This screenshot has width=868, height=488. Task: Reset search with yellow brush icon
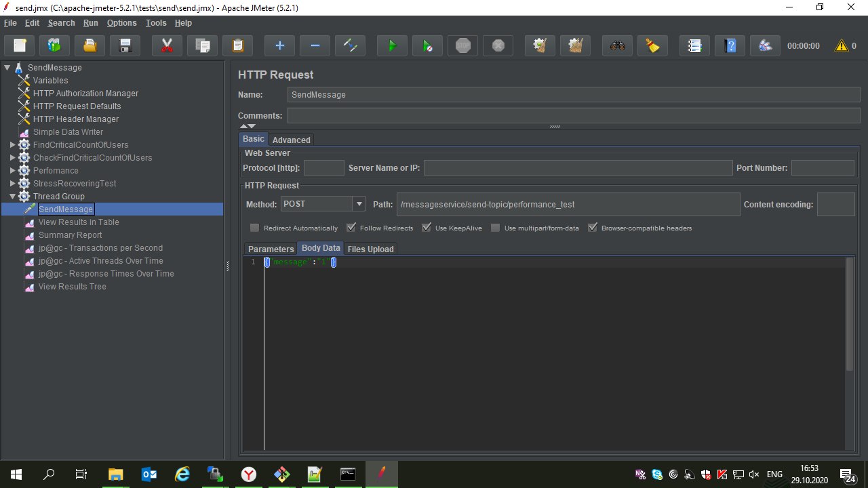[x=652, y=46]
